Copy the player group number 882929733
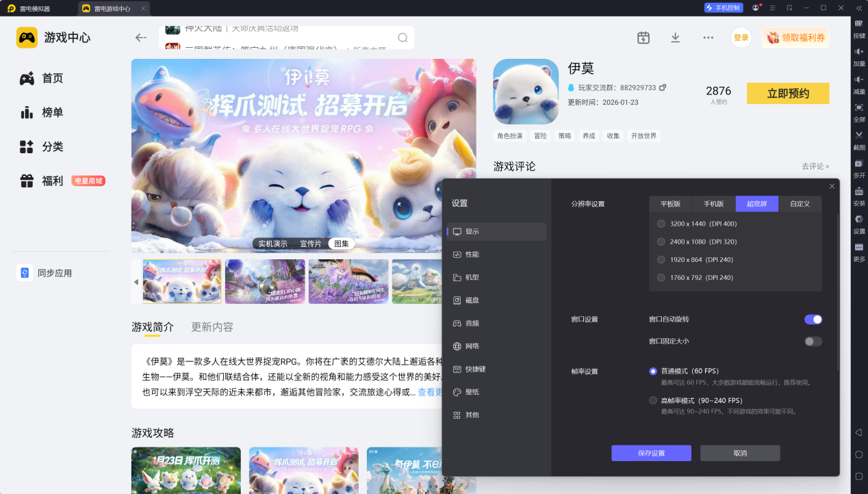The width and height of the screenshot is (868, 494). point(663,88)
